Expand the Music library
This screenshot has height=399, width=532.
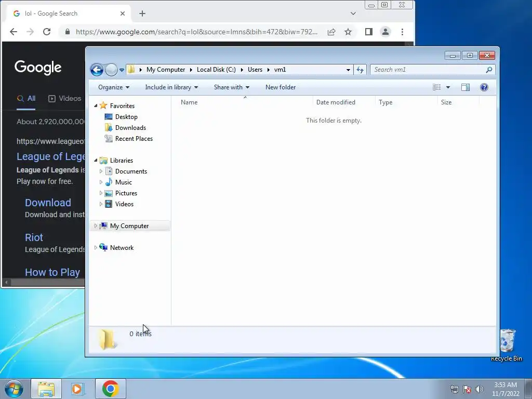click(x=101, y=182)
